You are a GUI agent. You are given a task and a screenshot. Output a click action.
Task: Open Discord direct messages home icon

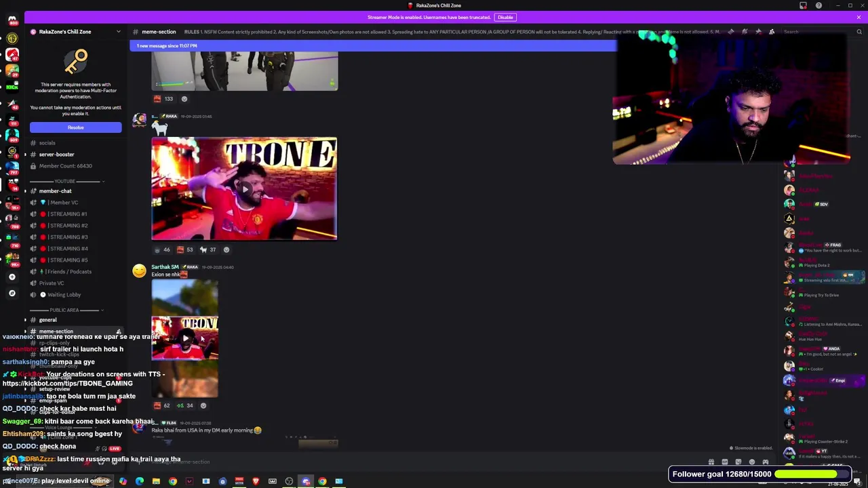(12, 20)
